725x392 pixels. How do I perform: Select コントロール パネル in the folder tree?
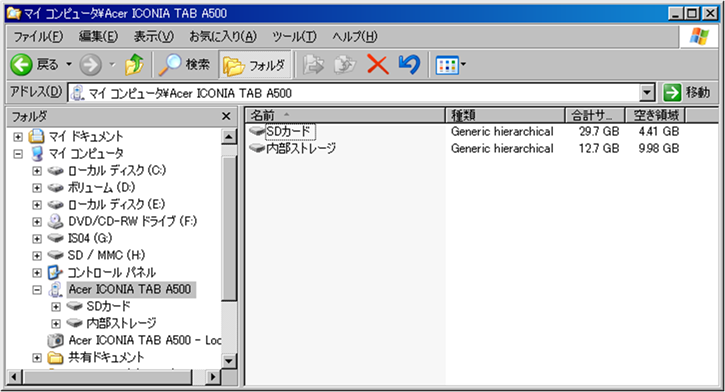(111, 272)
